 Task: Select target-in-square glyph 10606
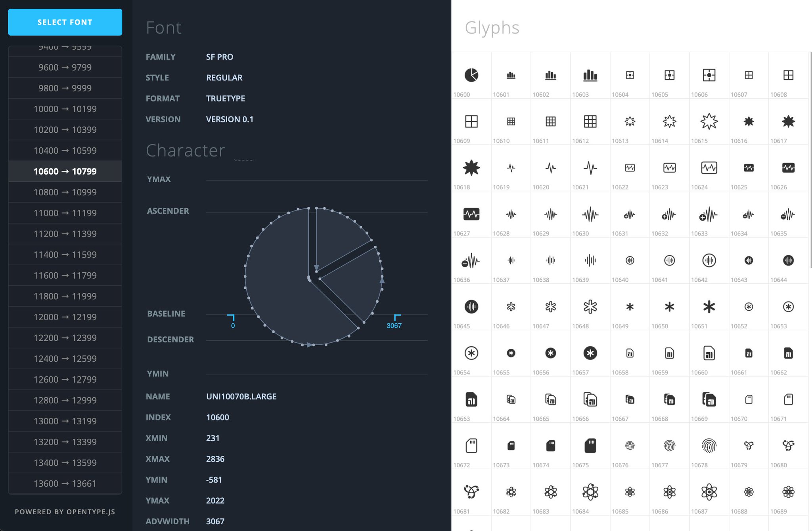coord(709,75)
